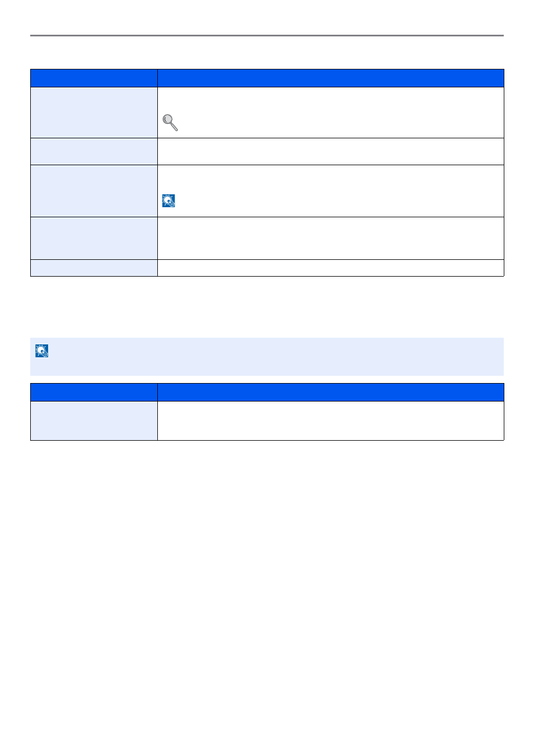Click the magnifying glass reference icon
The width and height of the screenshot is (534, 756).
170,123
